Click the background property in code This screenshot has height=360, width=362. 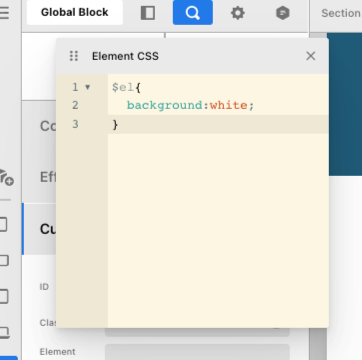(165, 106)
